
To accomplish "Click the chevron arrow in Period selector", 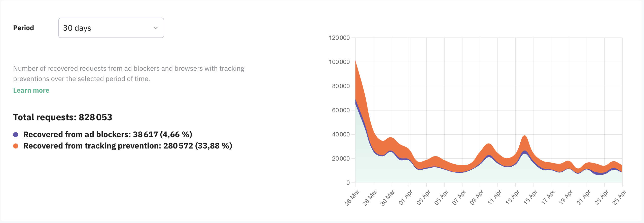I will point(156,28).
